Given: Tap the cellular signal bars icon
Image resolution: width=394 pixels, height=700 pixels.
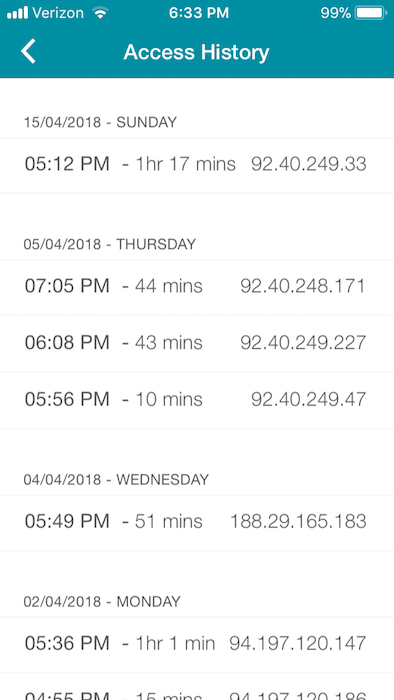Looking at the screenshot, I should point(17,13).
